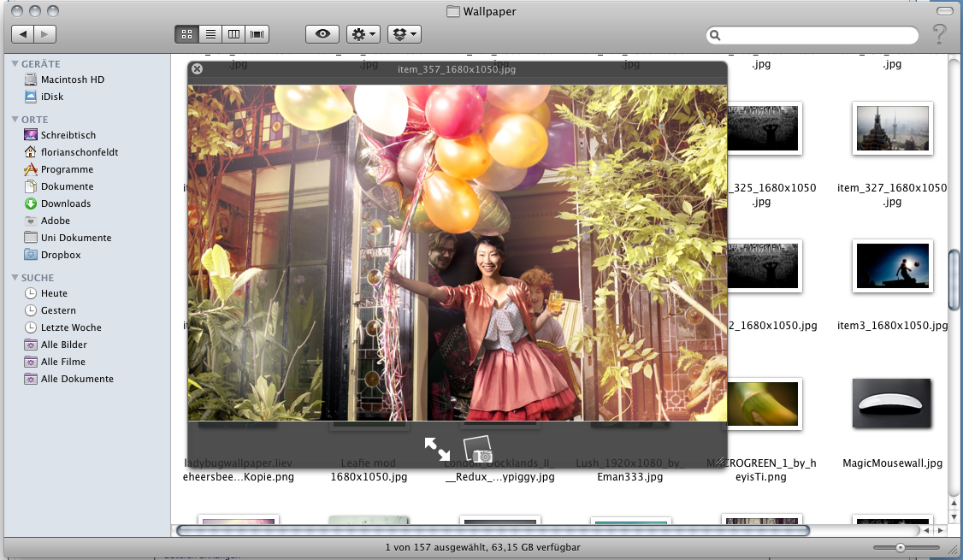Screen dimensions: 963x560
Task: Click the horizontal scroll left arrow
Action: click(x=927, y=531)
